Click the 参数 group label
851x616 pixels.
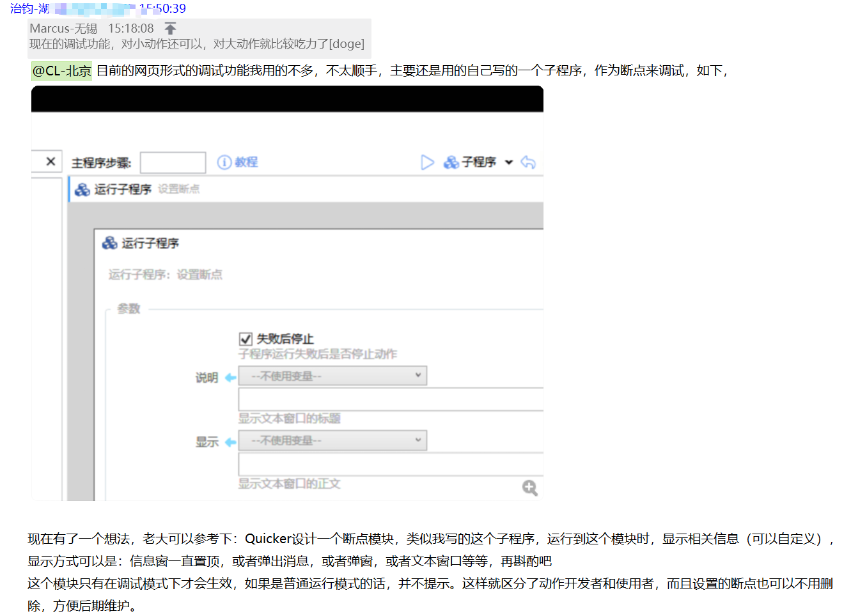[x=129, y=309]
